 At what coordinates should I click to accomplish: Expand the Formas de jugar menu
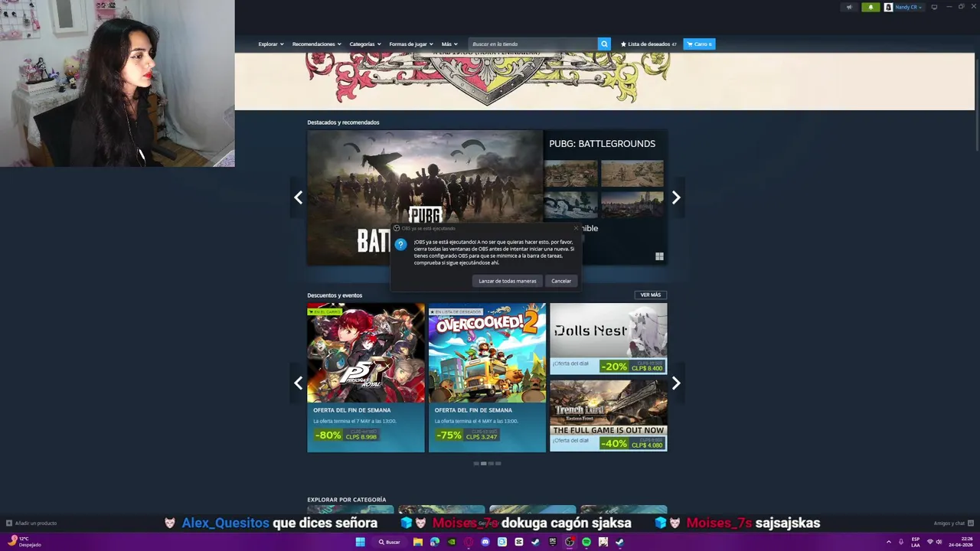[411, 44]
